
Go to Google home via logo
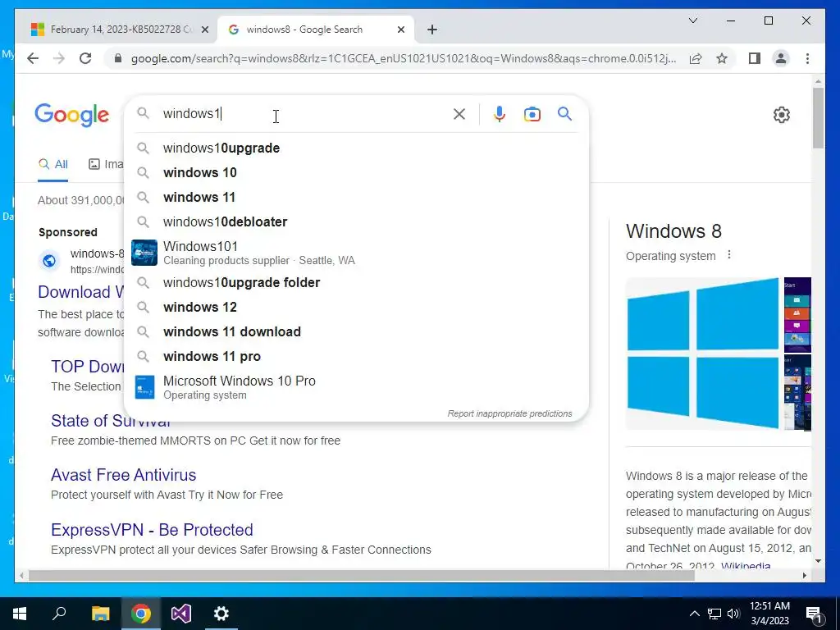point(72,115)
